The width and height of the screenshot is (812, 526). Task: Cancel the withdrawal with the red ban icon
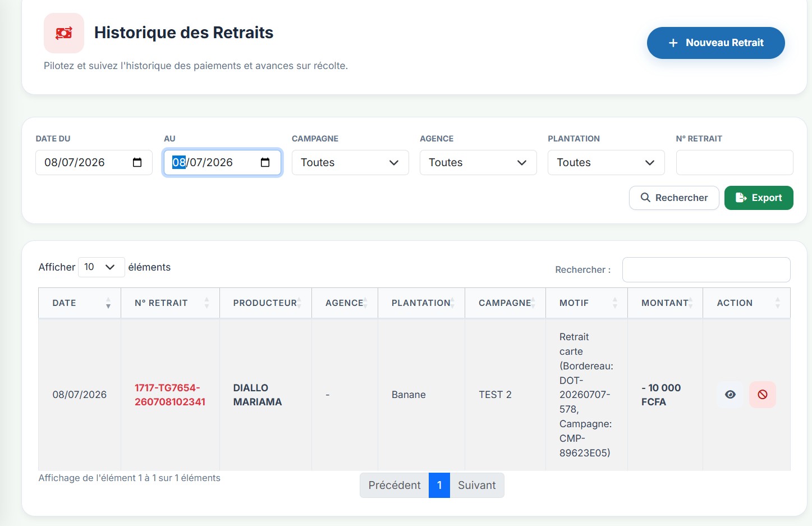(763, 395)
